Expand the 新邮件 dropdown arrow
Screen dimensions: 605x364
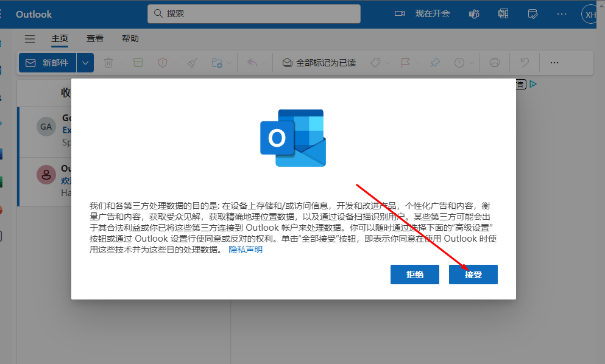tap(85, 63)
